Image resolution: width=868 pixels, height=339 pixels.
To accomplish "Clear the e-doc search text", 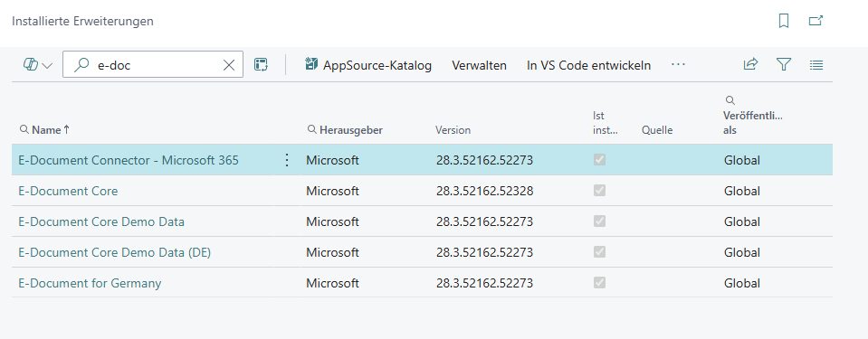I will click(x=229, y=65).
